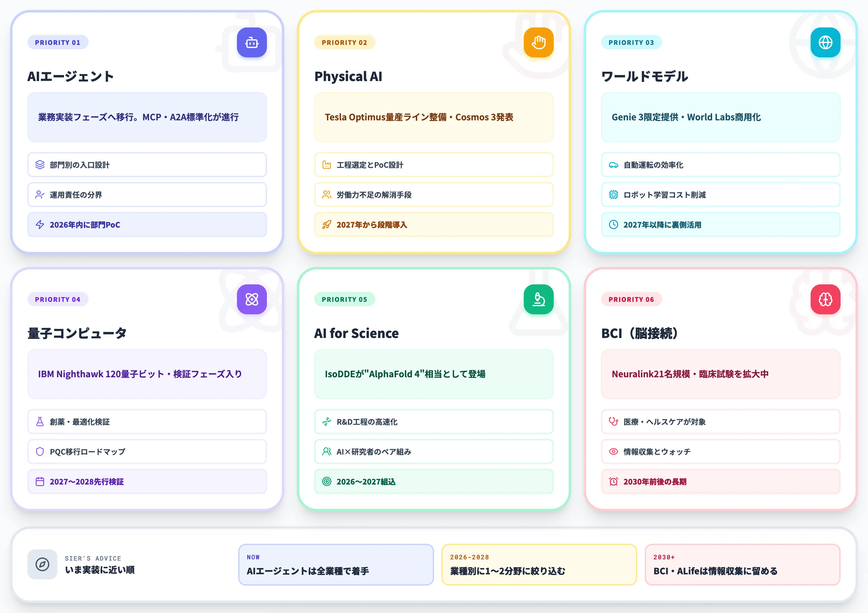
Task: Click the IsoDDEが"AlphaFold 4"相当 summary text
Action: coord(405,374)
